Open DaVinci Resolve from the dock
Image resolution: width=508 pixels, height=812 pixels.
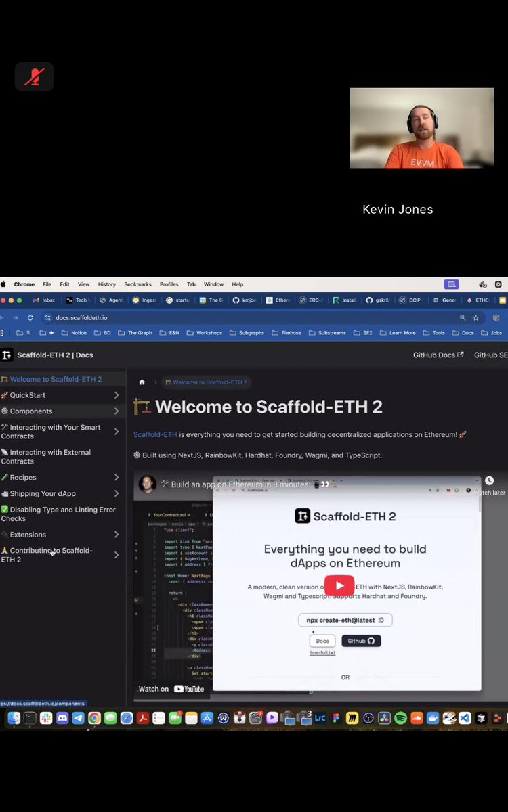(384, 719)
